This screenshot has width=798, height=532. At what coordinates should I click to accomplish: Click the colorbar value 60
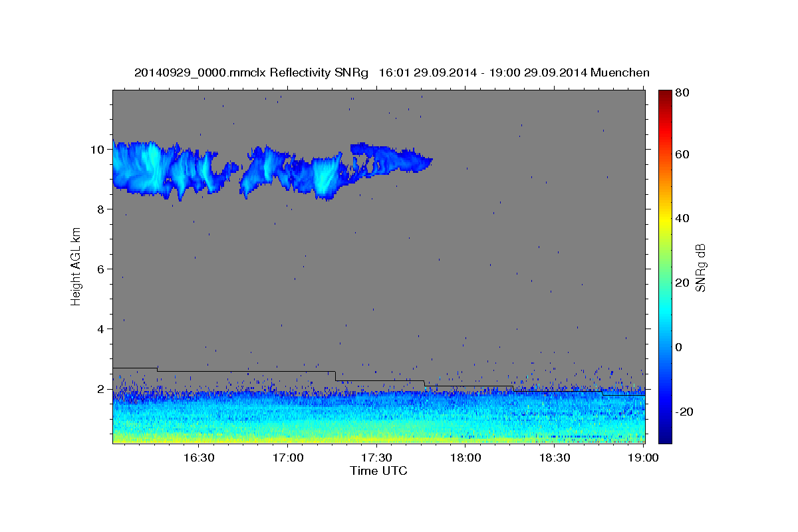[x=682, y=154]
